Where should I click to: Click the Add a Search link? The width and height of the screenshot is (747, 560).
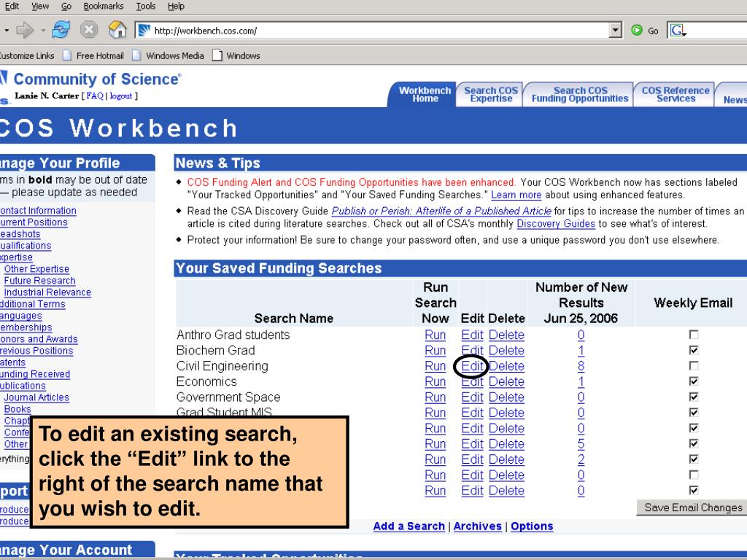pyautogui.click(x=409, y=526)
